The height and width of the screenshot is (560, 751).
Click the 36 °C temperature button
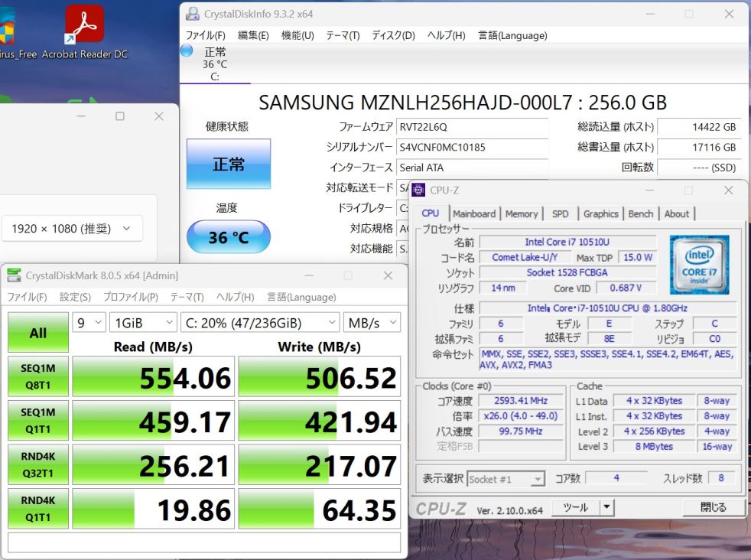coord(229,236)
